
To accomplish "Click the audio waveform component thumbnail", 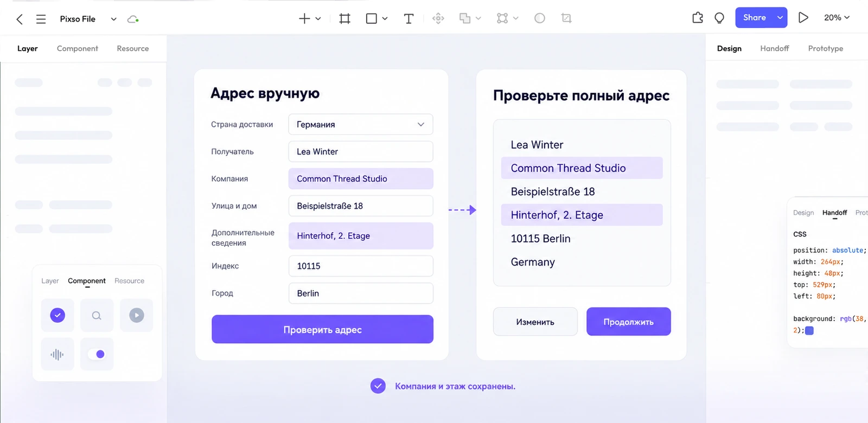I will [57, 354].
